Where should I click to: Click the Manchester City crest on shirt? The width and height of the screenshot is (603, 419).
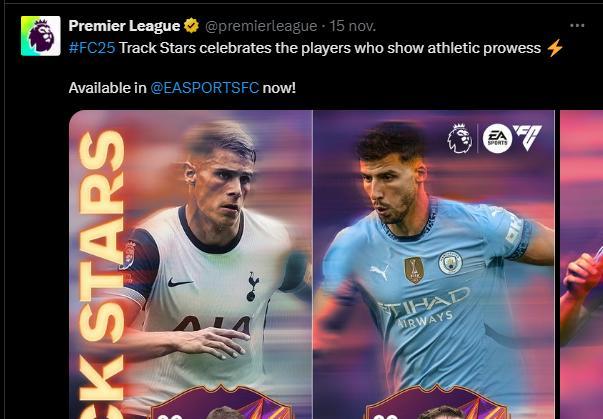[x=450, y=263]
